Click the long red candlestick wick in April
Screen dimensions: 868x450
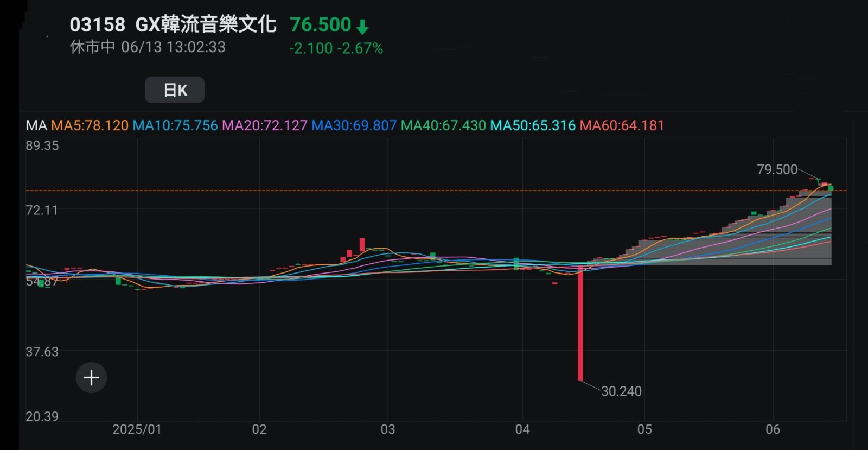(580, 323)
